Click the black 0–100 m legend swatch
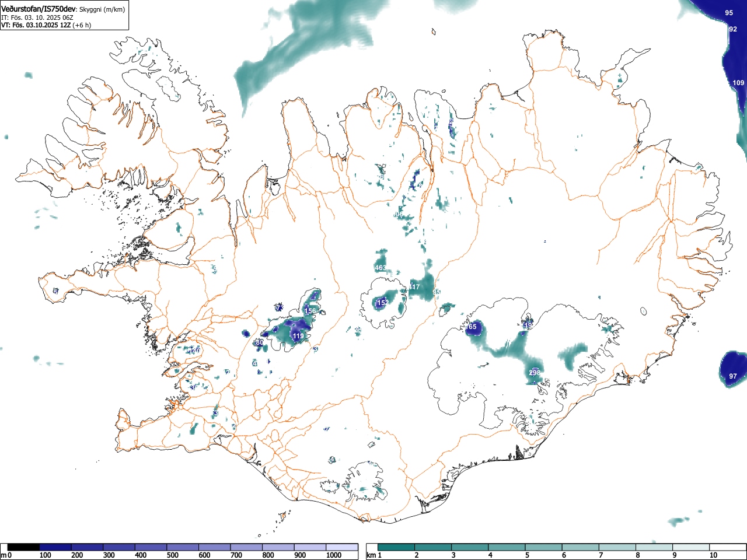The width and height of the screenshot is (747, 560). 23,547
